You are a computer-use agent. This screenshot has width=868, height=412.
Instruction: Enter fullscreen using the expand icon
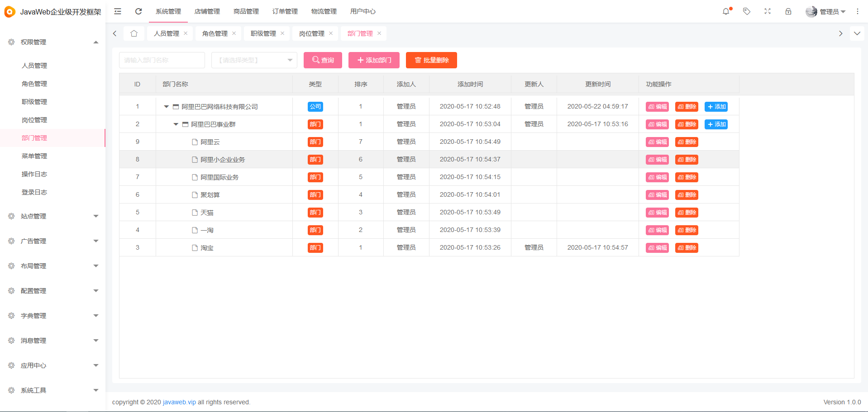[767, 11]
